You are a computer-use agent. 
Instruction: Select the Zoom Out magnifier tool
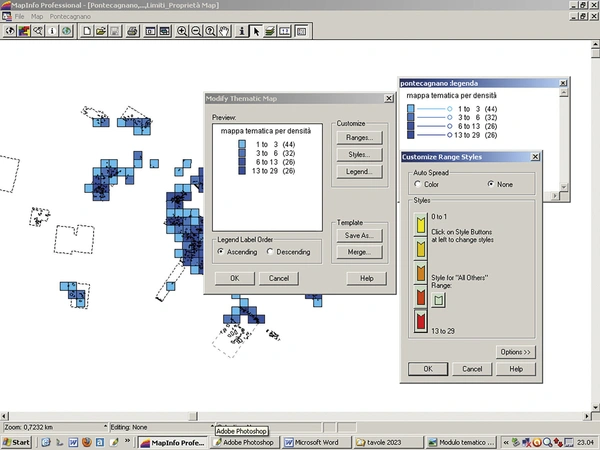196,30
